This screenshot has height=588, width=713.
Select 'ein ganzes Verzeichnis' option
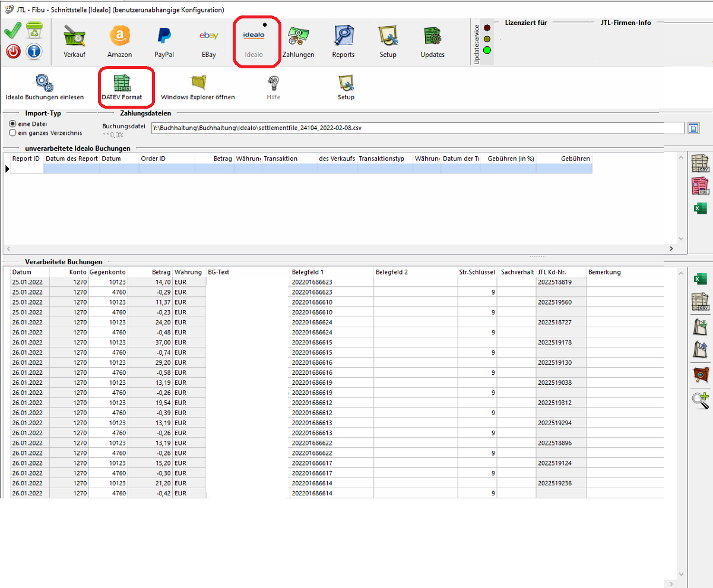tap(12, 133)
